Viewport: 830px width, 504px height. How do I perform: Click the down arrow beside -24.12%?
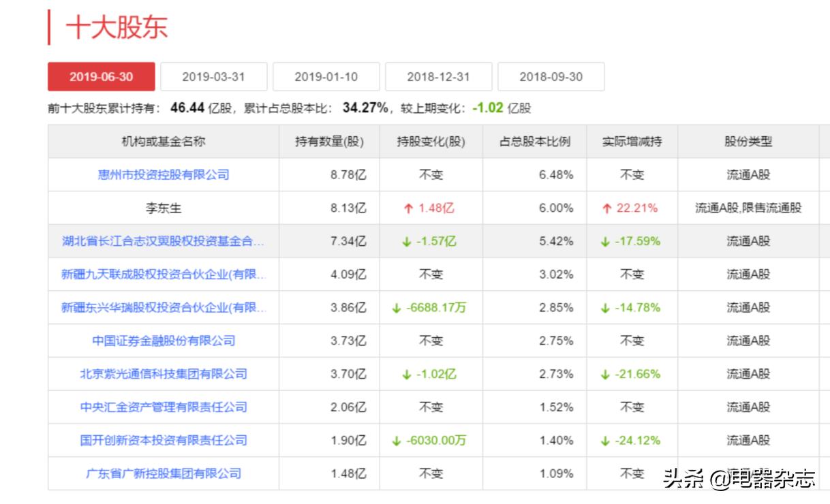(606, 440)
